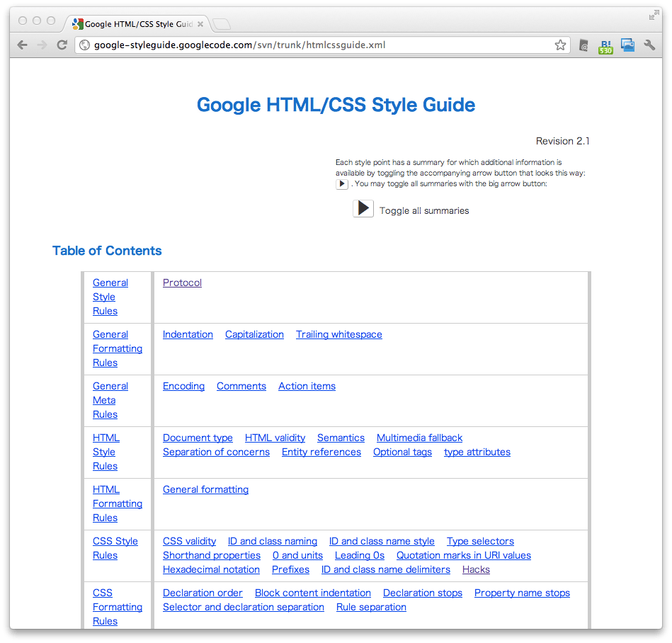Open Trailing whitespace link
The image size is (672, 643).
pos(339,334)
